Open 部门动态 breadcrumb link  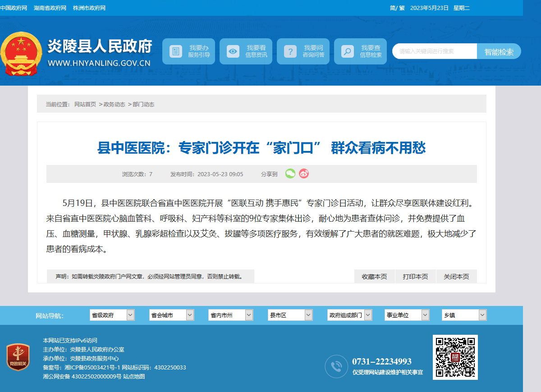pyautogui.click(x=143, y=105)
